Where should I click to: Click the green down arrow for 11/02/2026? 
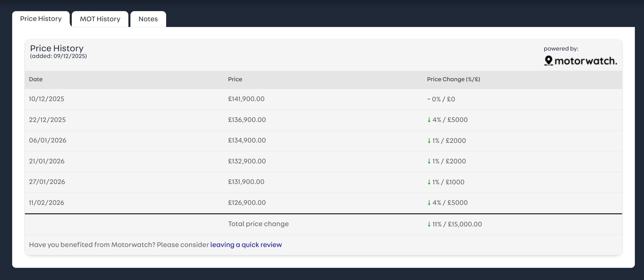pyautogui.click(x=429, y=203)
